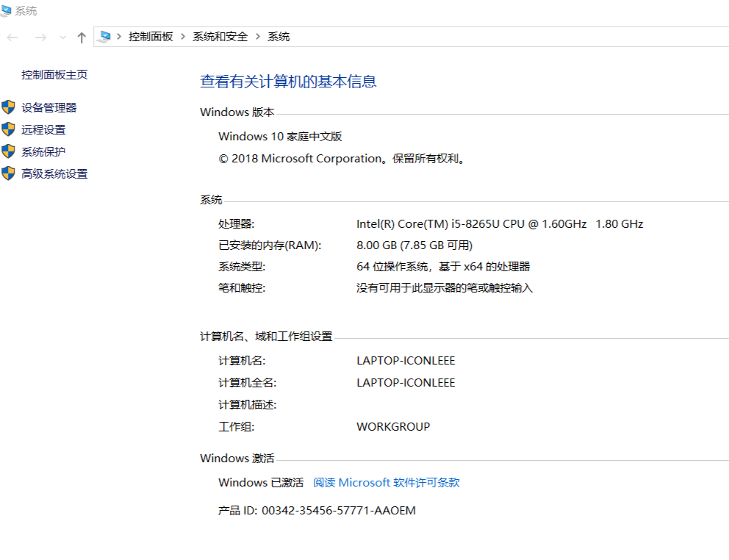The width and height of the screenshot is (729, 560).
Task: Click the Windows 版本 section header
Action: click(x=237, y=112)
